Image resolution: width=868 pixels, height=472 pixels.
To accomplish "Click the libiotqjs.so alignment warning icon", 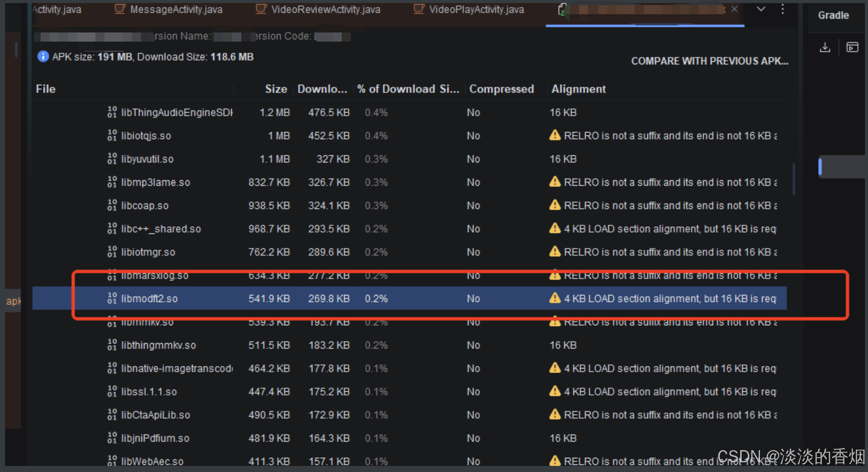I will click(x=555, y=135).
